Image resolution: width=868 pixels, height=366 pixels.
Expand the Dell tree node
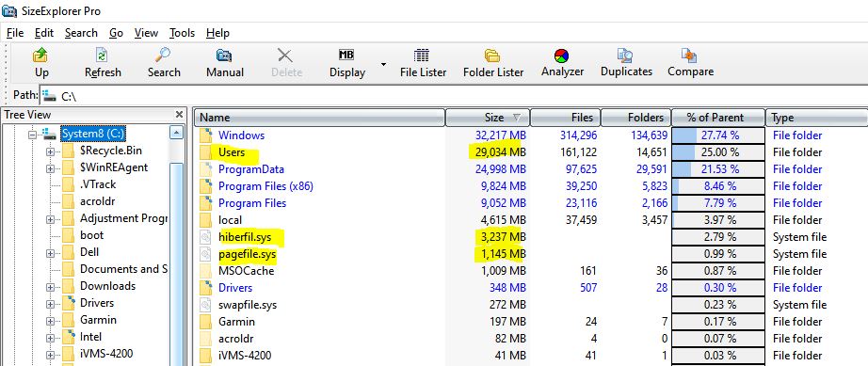(51, 253)
